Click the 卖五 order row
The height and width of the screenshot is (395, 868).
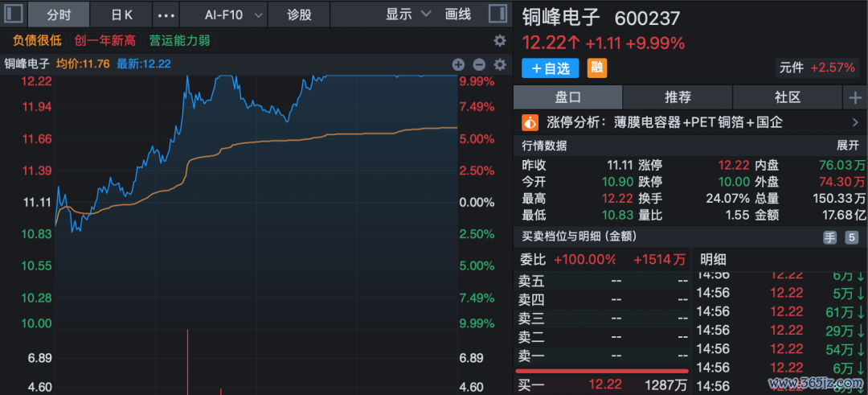[604, 281]
